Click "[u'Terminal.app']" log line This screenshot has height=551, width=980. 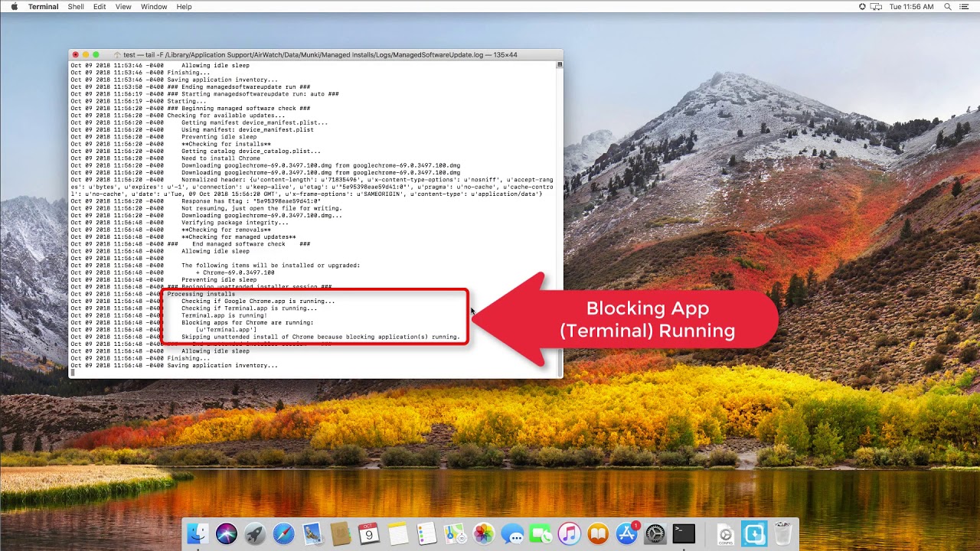click(226, 330)
